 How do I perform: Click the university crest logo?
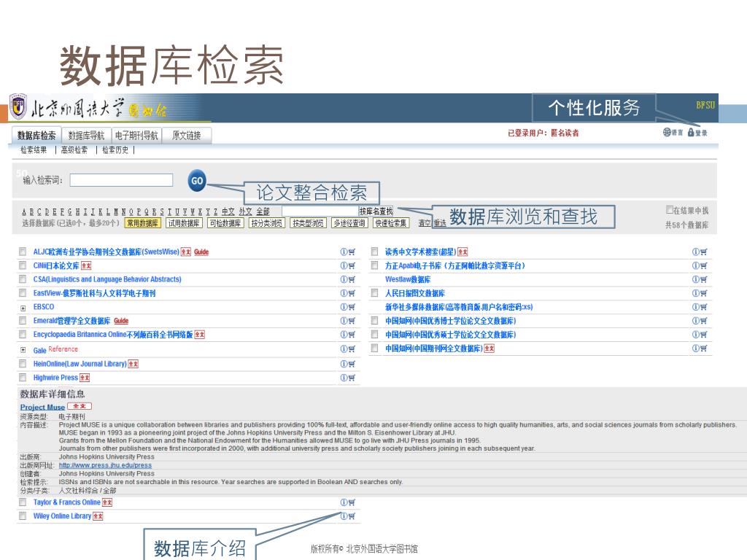18,106
